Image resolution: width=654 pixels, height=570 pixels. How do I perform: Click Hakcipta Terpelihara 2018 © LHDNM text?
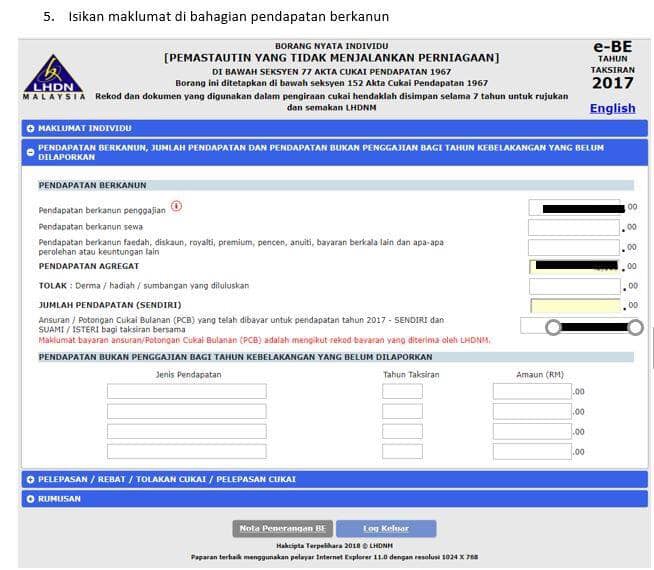tap(334, 545)
